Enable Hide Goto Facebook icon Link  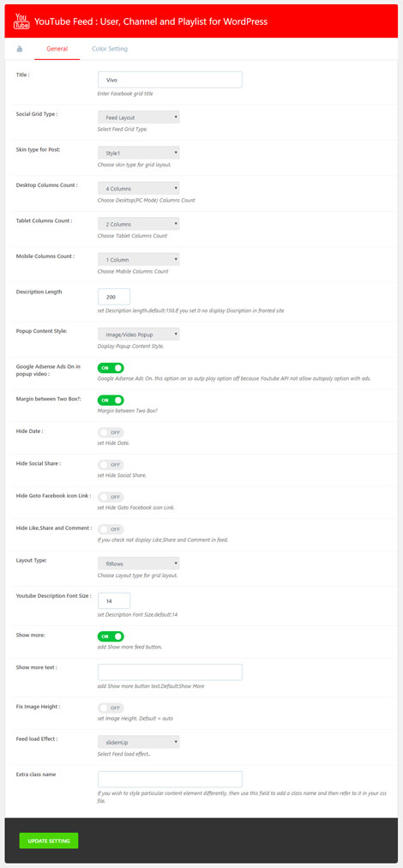[111, 497]
